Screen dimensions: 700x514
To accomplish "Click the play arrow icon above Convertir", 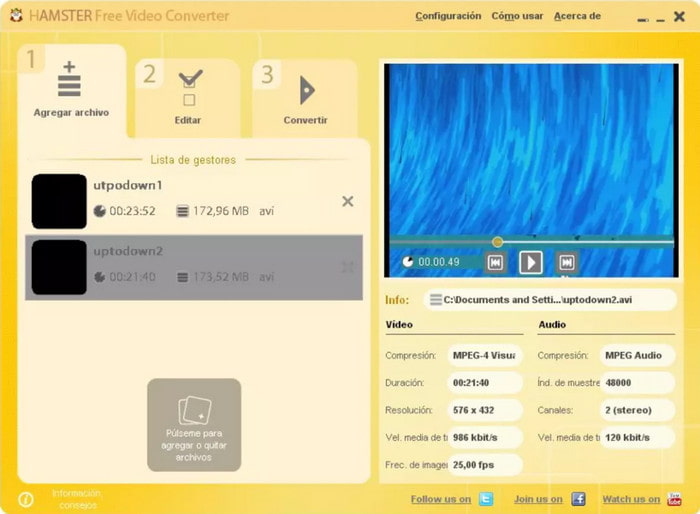I will tap(307, 90).
